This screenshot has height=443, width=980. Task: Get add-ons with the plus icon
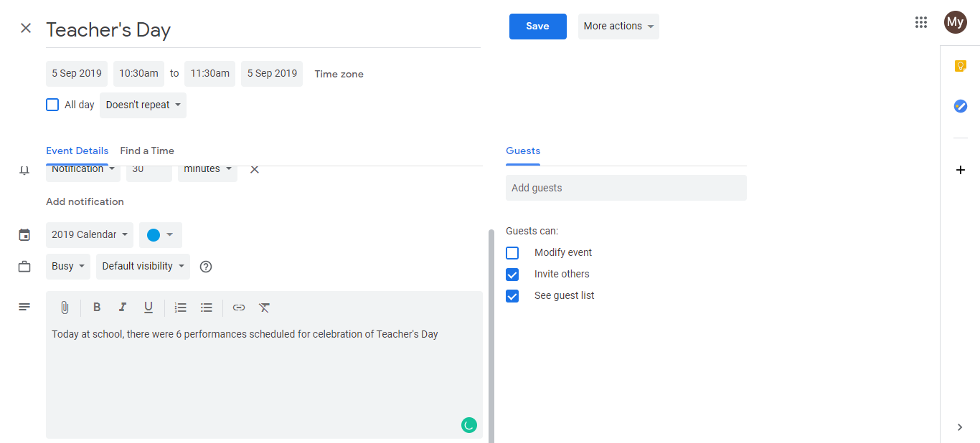961,170
